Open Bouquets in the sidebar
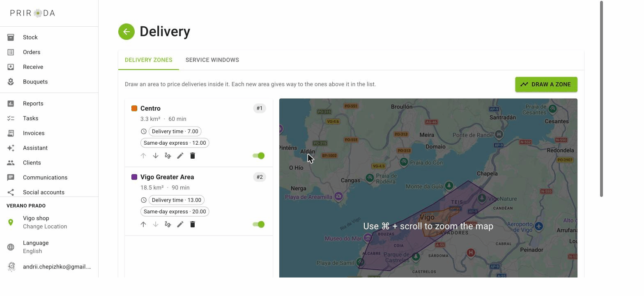Viewport: 644px width, 296px height. pos(49,82)
